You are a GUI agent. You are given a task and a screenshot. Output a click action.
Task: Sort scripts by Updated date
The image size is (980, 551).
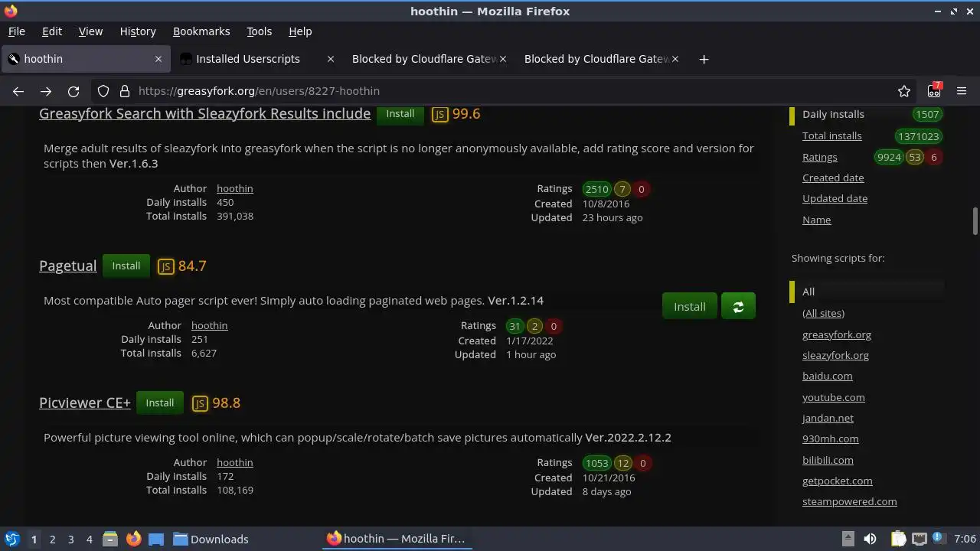[x=835, y=198]
